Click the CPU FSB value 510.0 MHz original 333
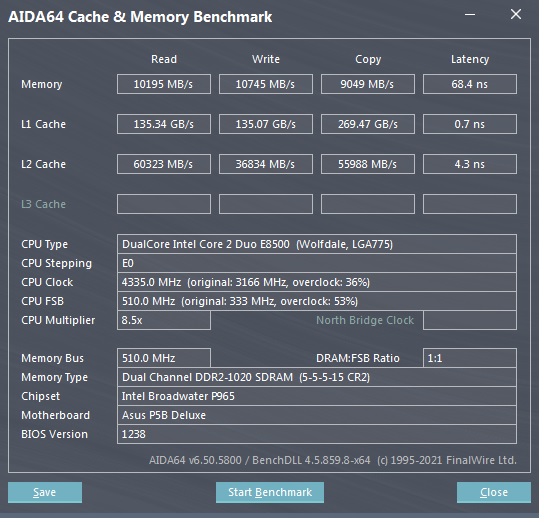The width and height of the screenshot is (544, 525). [x=317, y=301]
